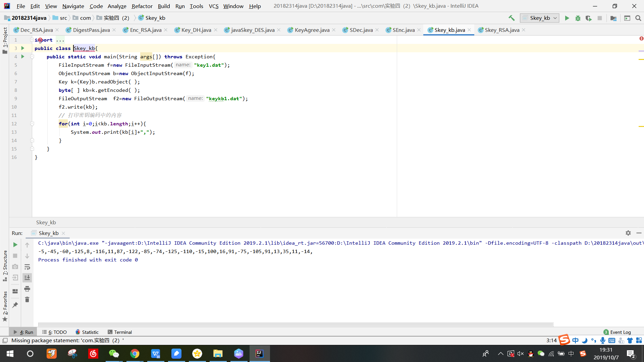This screenshot has height=362, width=644.
Task: Expand the folded import statements
Action: point(32,40)
